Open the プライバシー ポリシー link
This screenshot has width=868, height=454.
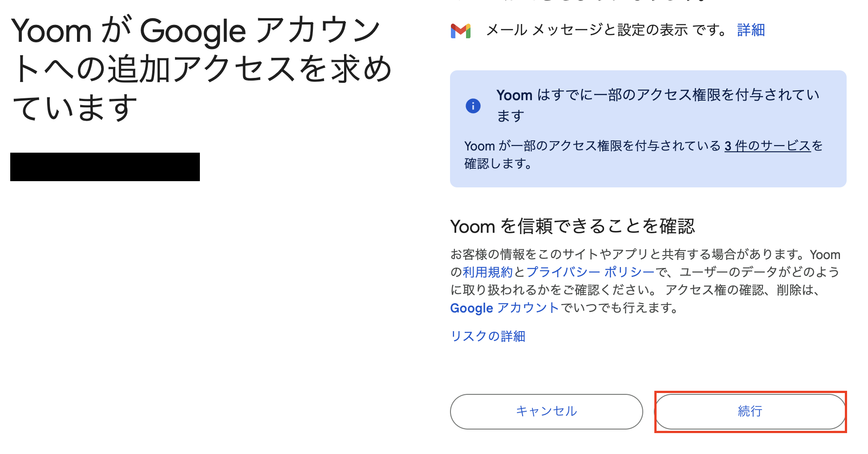click(x=590, y=272)
